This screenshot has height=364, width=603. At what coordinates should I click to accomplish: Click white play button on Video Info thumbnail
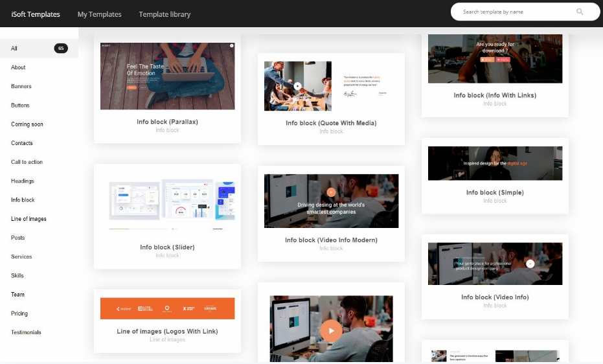(530, 264)
